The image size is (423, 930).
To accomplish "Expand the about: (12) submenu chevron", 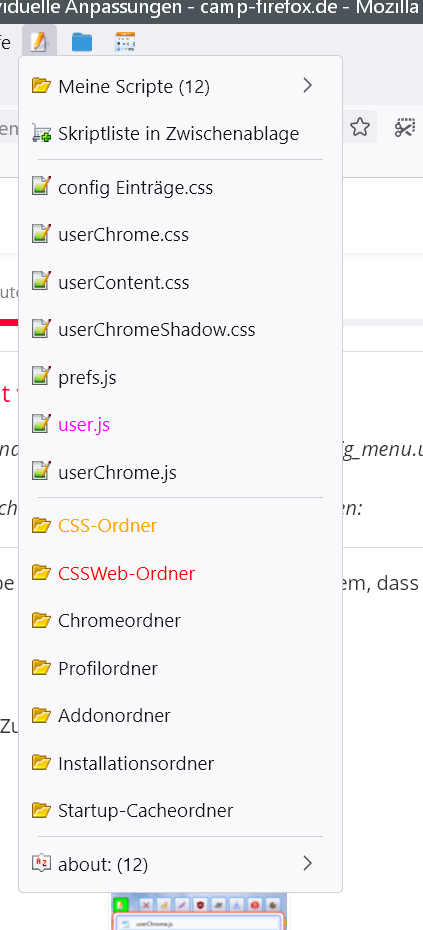I will (307, 864).
